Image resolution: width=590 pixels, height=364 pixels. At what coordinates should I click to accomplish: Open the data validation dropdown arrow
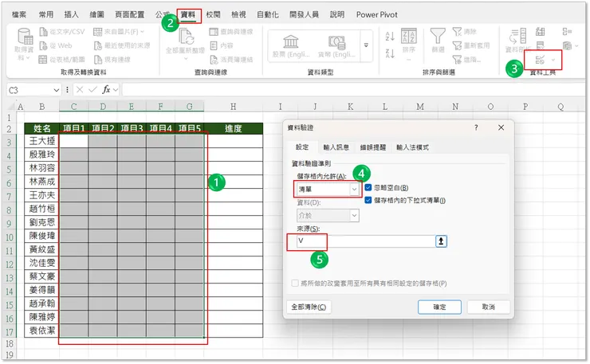click(x=553, y=60)
